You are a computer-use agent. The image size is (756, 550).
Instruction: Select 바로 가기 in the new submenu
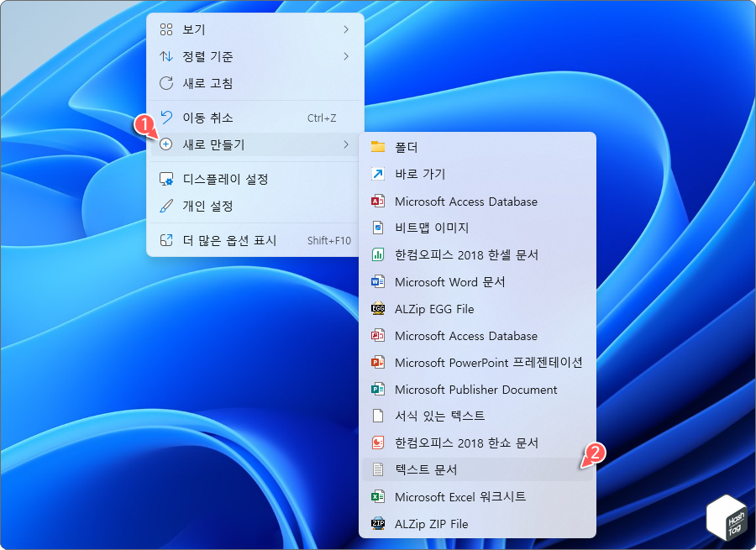click(477, 174)
